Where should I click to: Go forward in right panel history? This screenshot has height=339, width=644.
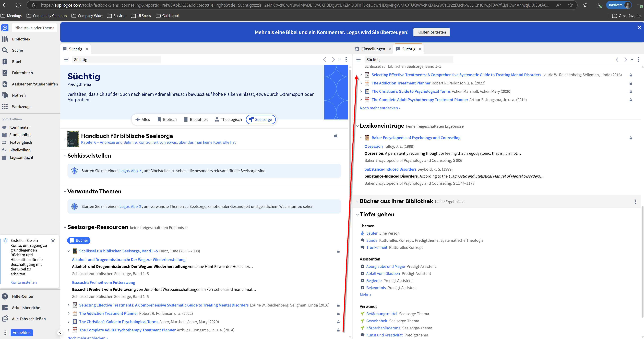(626, 60)
